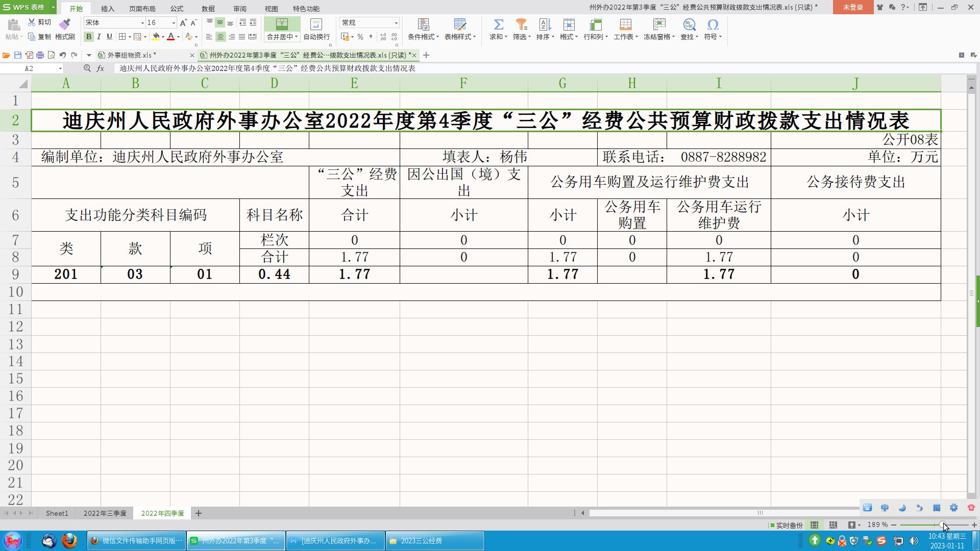The width and height of the screenshot is (980, 551).
Task: Click inside the formula bar
Action: (306, 68)
